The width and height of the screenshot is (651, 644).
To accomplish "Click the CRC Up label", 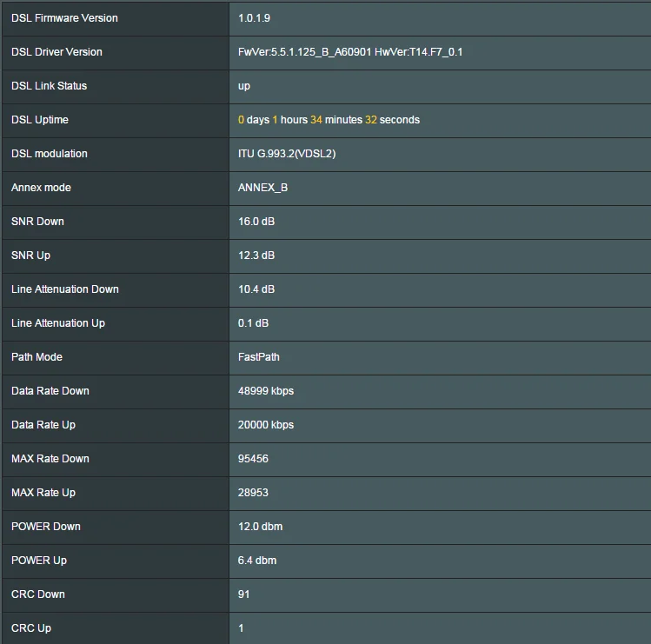I will point(31,628).
